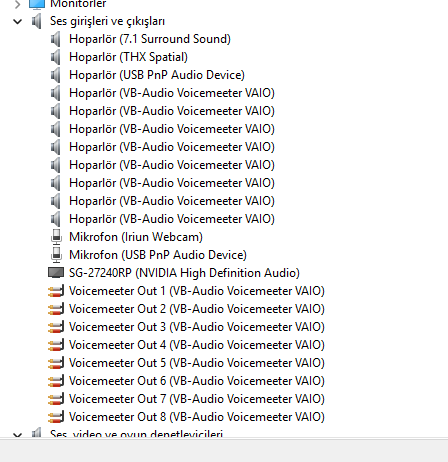Click microphone icon of Mikrofon (Iriun Webcam)

pos(56,237)
